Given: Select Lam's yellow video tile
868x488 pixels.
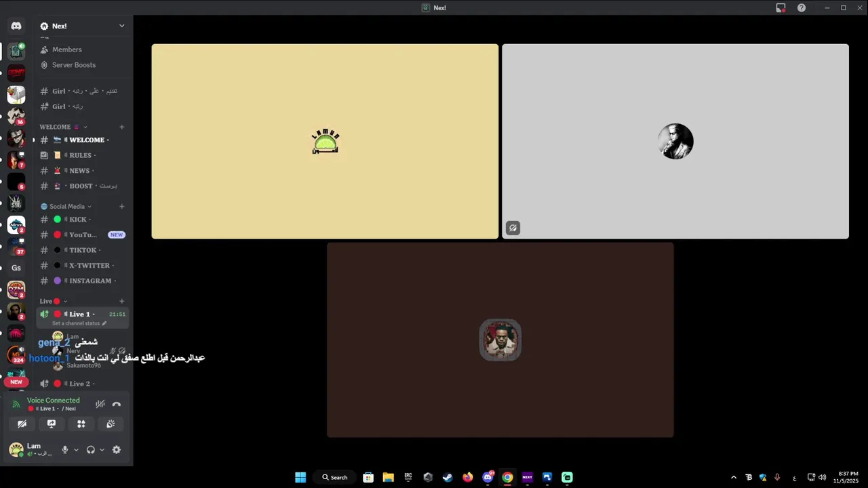Looking at the screenshot, I should coord(325,142).
